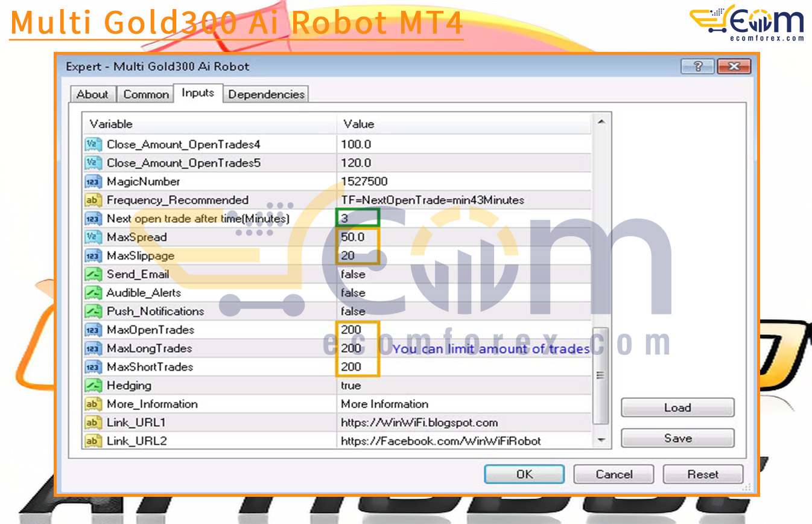Click the integer icon beside MaxOpenTrades
Image resolution: width=812 pixels, height=524 pixels.
tap(93, 330)
